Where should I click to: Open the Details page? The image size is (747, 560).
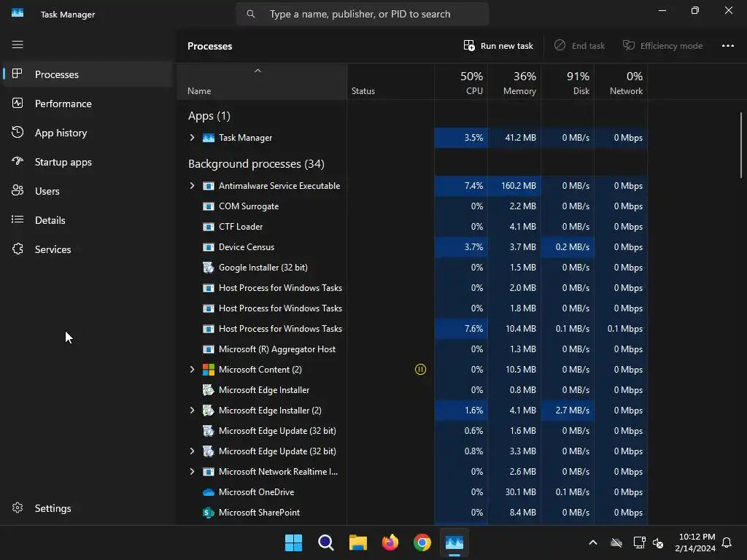tap(88, 220)
